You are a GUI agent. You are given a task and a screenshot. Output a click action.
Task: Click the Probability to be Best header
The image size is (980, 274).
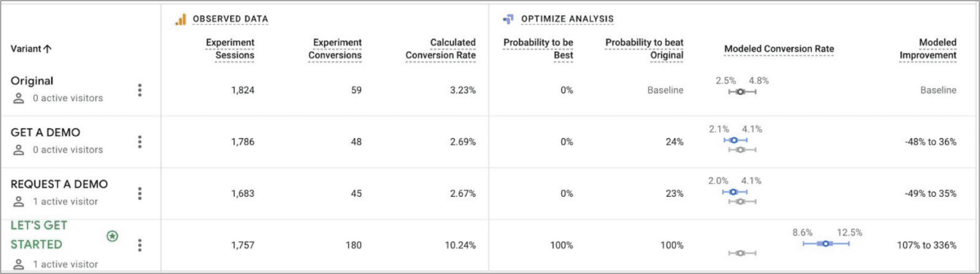538,49
